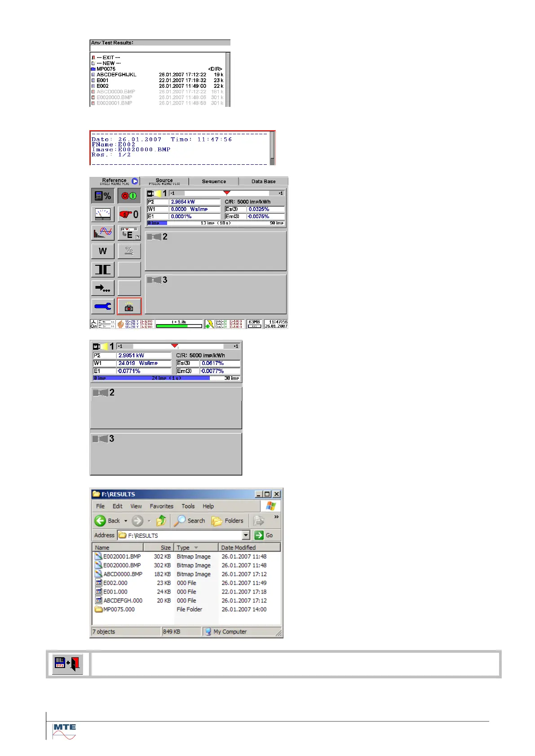Toggle the Folders pane button
The height and width of the screenshot is (756, 535).
point(228,521)
